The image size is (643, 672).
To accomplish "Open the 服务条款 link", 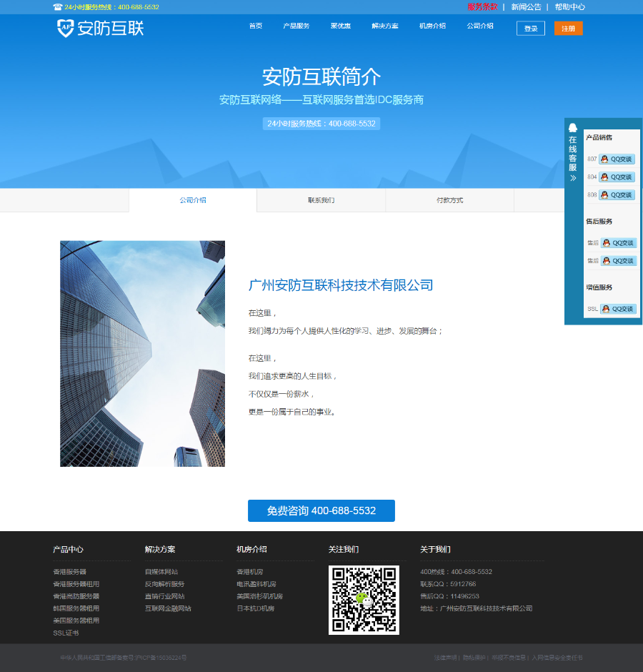I will [x=482, y=7].
